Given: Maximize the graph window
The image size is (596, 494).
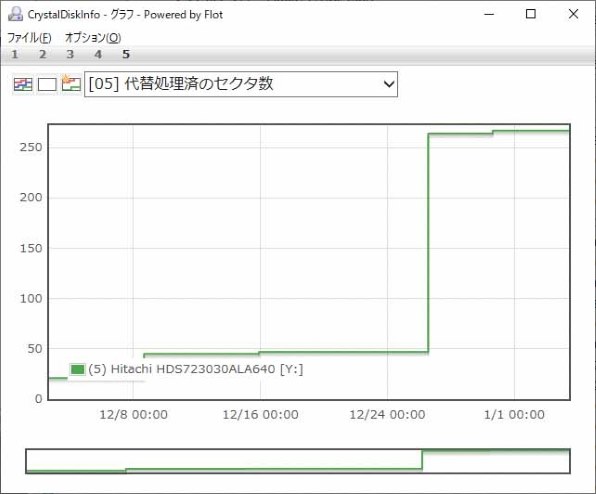Looking at the screenshot, I should tap(531, 14).
